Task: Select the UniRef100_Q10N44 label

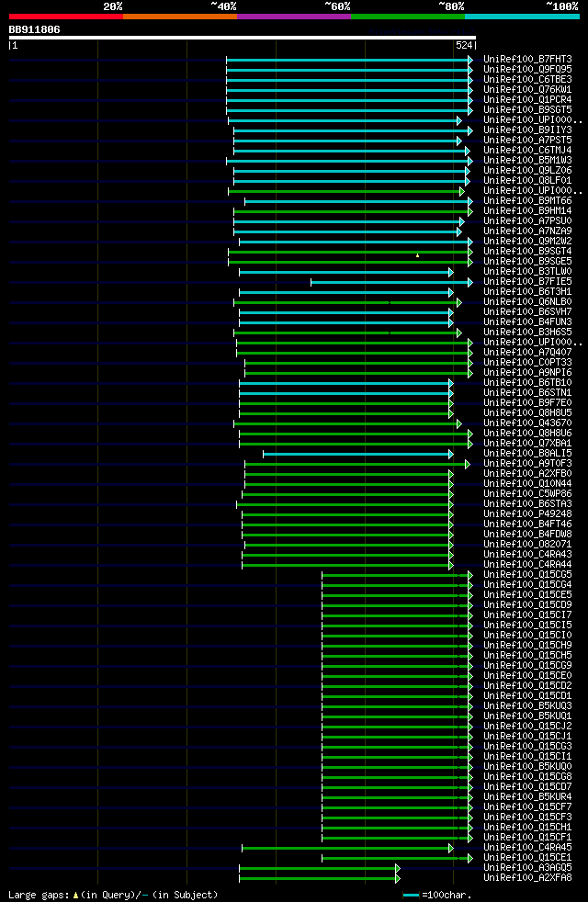Action: (x=527, y=484)
